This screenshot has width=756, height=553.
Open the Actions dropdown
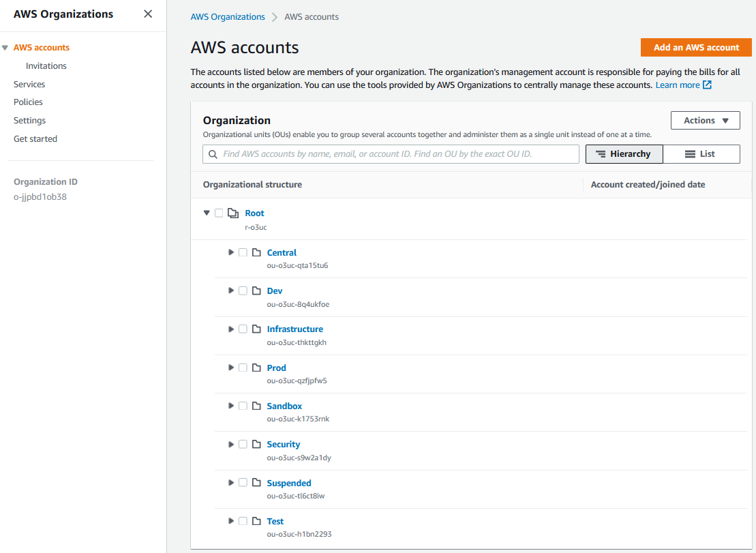coord(706,121)
